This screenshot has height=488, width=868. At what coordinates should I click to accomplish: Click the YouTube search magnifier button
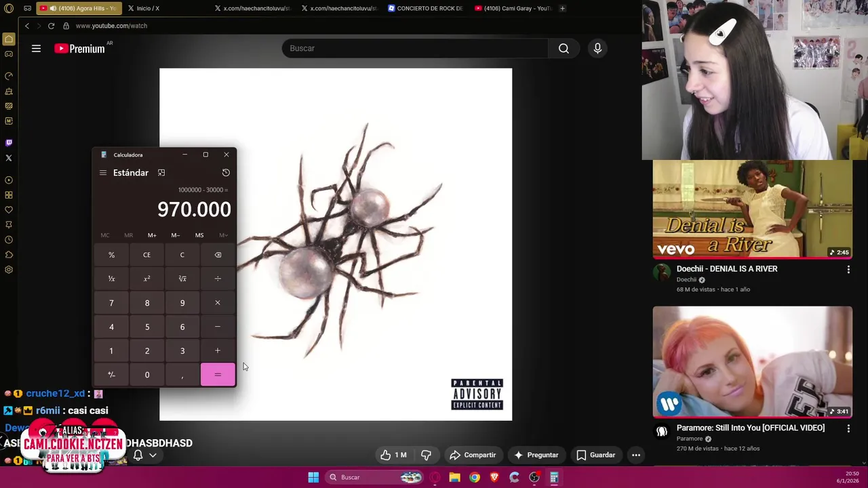(x=564, y=48)
